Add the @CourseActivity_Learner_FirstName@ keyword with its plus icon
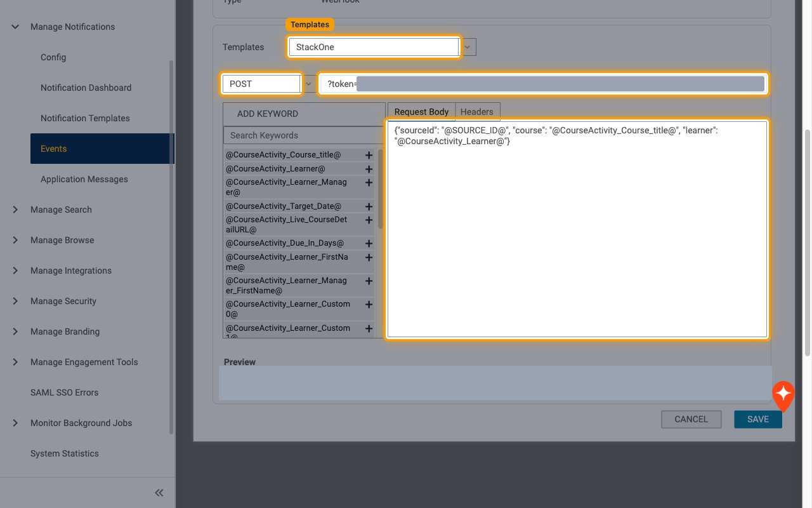The width and height of the screenshot is (812, 508). click(369, 258)
